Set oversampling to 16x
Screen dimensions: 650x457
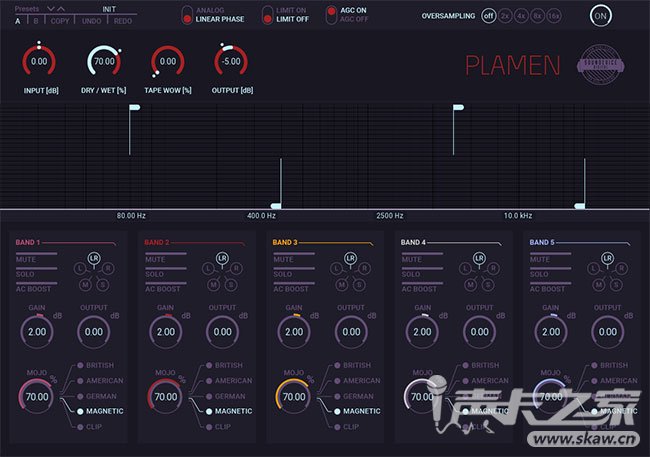pos(553,16)
